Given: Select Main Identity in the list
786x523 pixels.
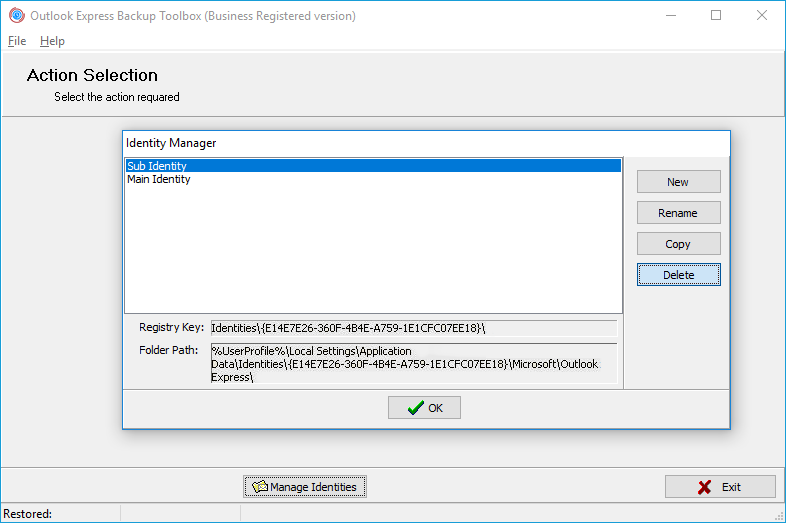Looking at the screenshot, I should 159,180.
